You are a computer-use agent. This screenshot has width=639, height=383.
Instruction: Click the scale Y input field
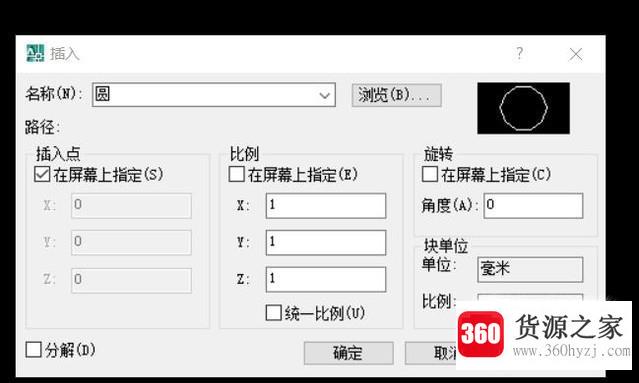pyautogui.click(x=326, y=242)
